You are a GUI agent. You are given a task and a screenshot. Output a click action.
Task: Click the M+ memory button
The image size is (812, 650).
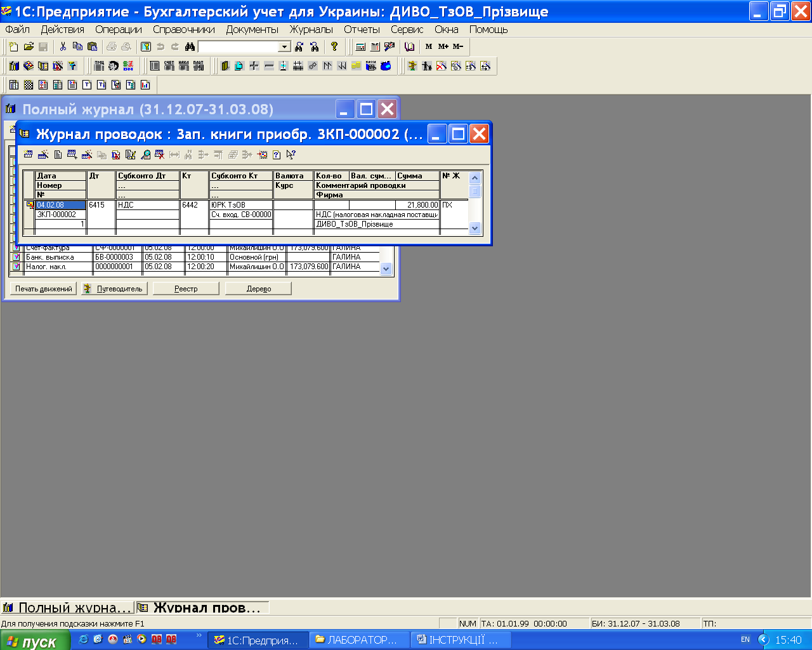(x=443, y=46)
